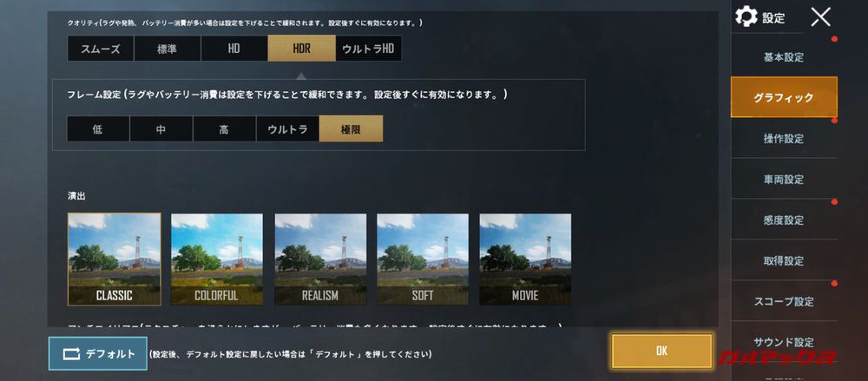Select ウルトラ frame rate

pos(287,128)
